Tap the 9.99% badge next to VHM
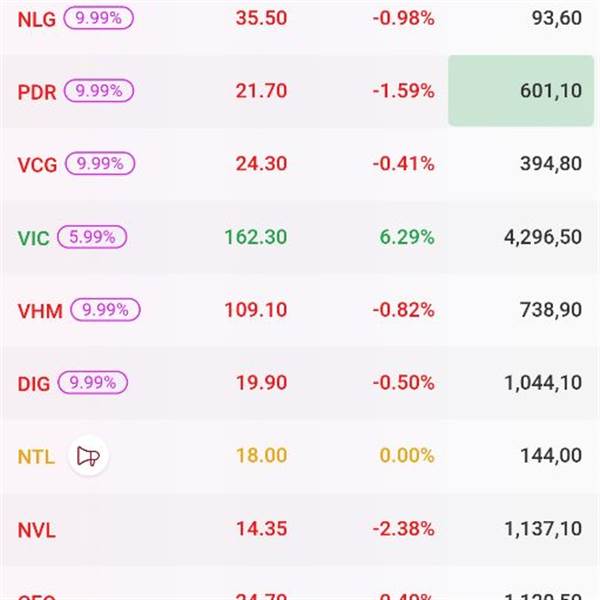The width and height of the screenshot is (600, 600). 103,310
